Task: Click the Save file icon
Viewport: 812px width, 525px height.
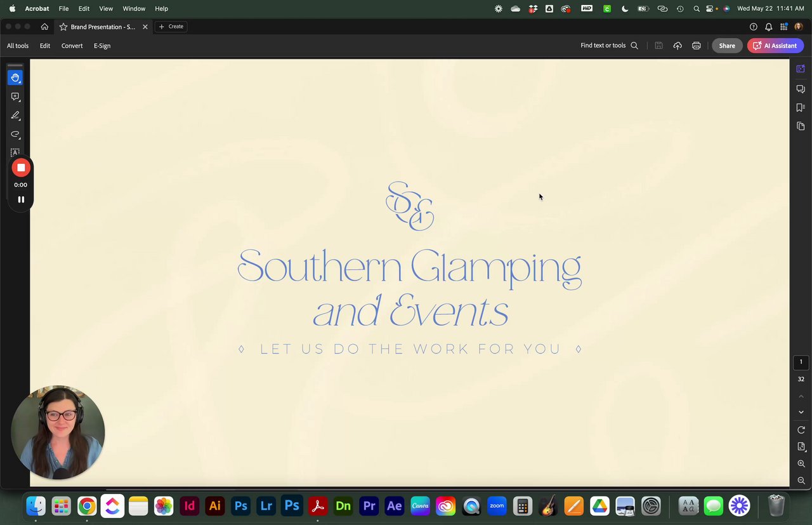Action: 658,46
